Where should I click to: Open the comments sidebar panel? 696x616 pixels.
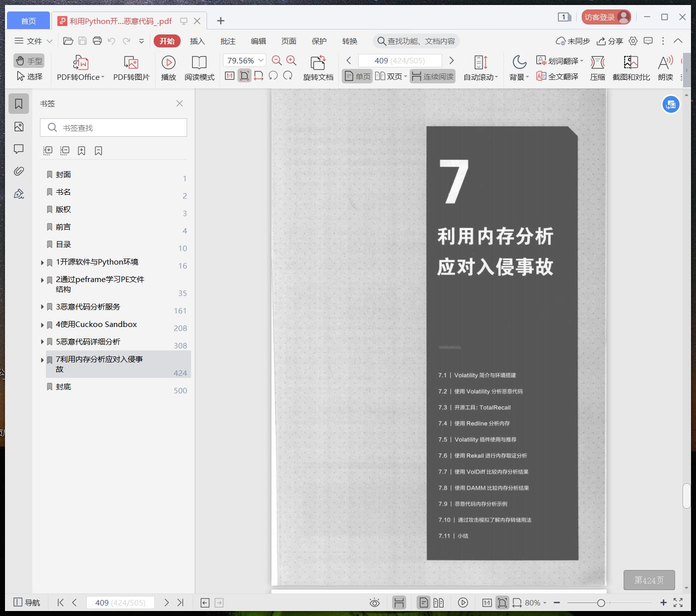point(19,149)
